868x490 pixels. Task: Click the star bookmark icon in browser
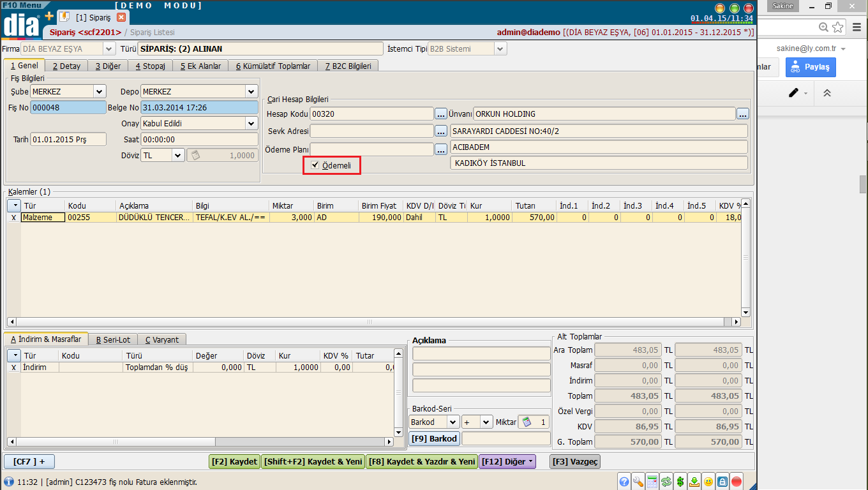837,27
